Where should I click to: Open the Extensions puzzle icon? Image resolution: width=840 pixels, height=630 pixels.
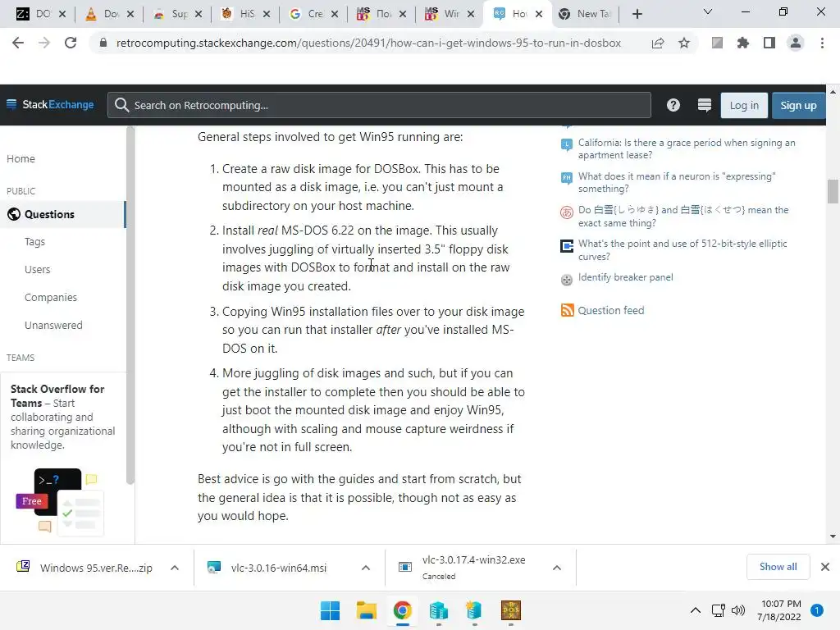pyautogui.click(x=743, y=43)
